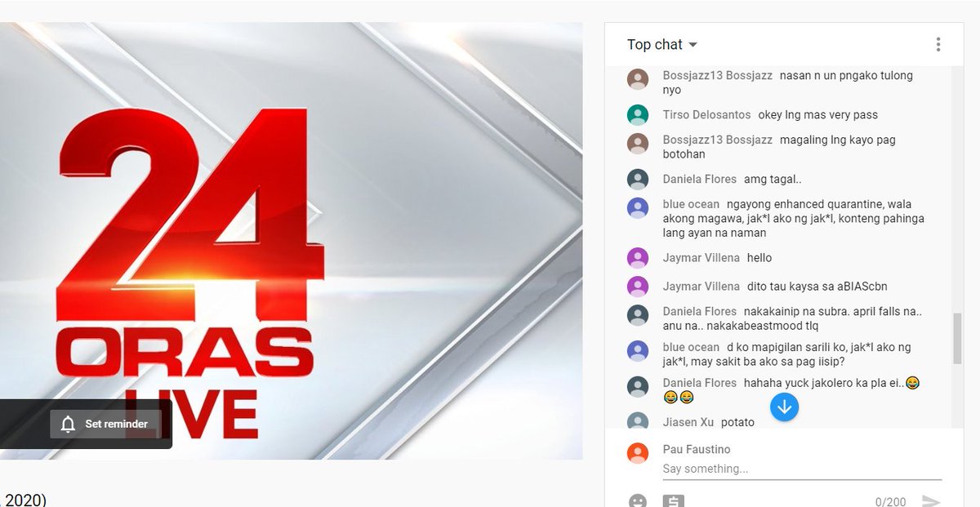This screenshot has width=980, height=507.
Task: Click Tirso Delosantos username
Action: (x=706, y=114)
